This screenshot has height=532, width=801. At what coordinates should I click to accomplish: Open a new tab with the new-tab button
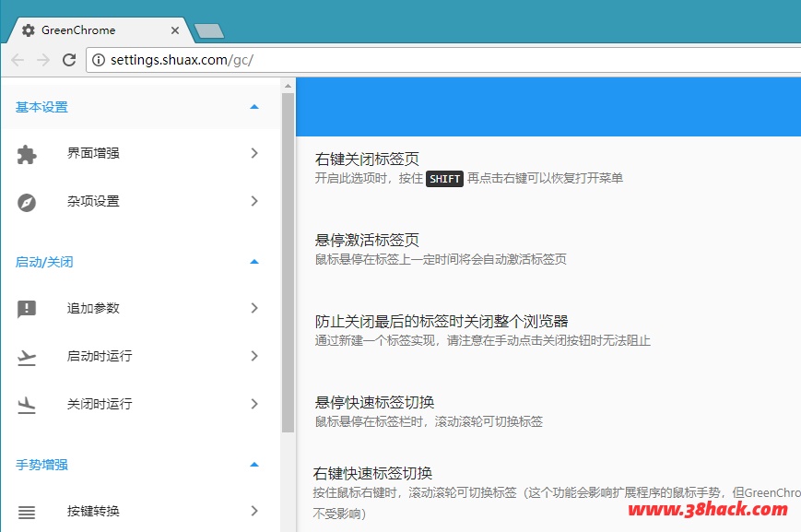[209, 30]
